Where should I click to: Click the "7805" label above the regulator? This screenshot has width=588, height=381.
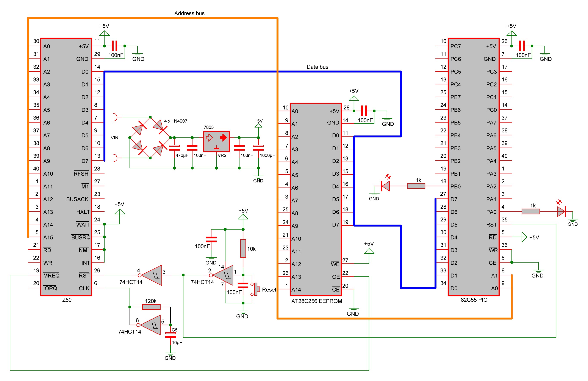[208, 127]
